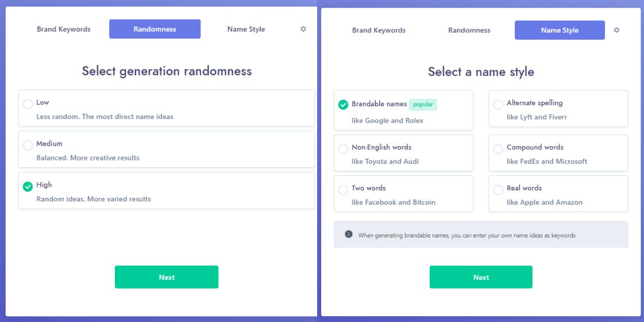Click Next under randomness selection
644x322 pixels.
click(167, 277)
